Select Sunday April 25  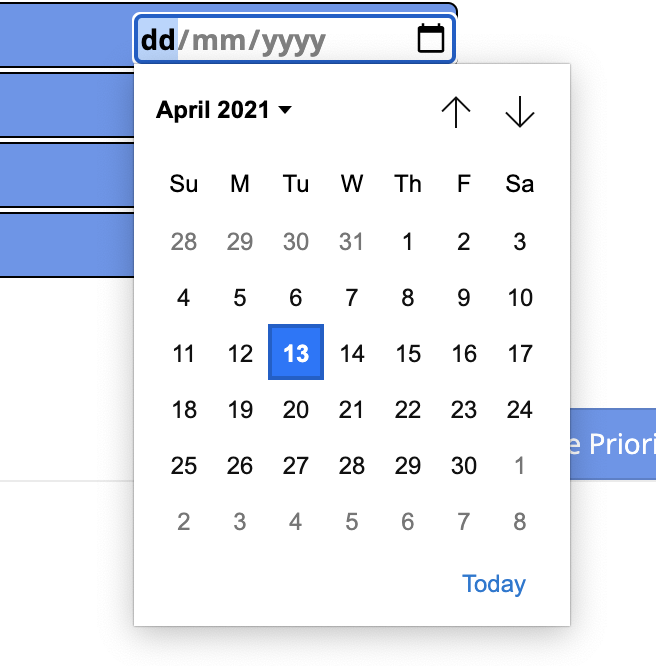(x=184, y=466)
